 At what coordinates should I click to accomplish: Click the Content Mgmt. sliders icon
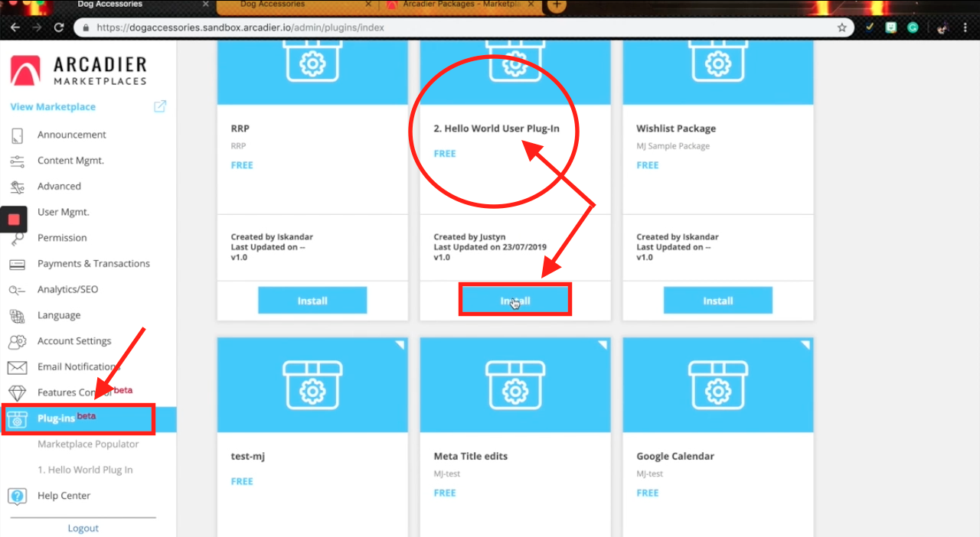coord(17,161)
